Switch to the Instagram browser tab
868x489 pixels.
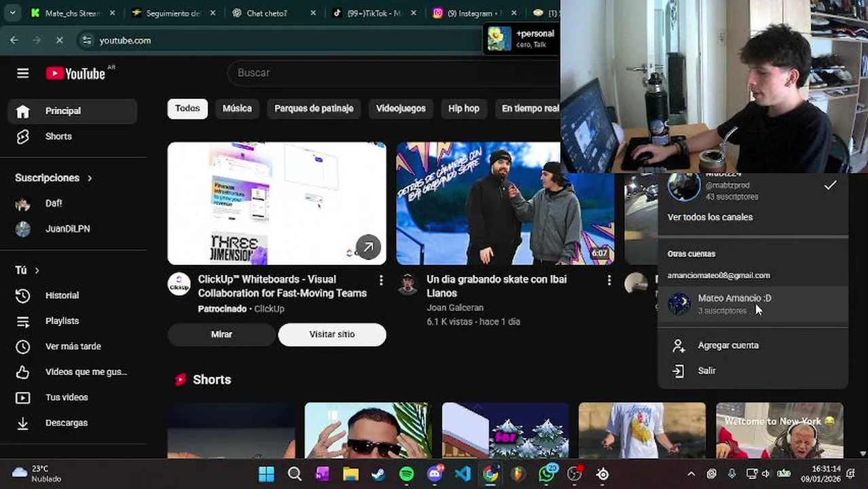[473, 13]
